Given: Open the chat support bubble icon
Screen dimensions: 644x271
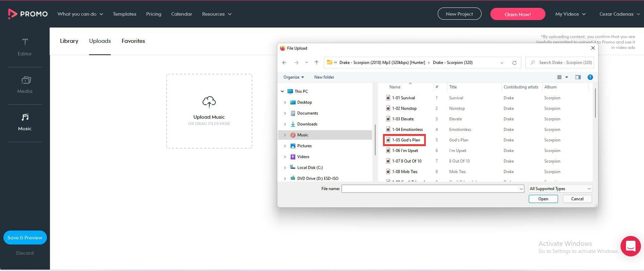Looking at the screenshot, I should tap(630, 246).
